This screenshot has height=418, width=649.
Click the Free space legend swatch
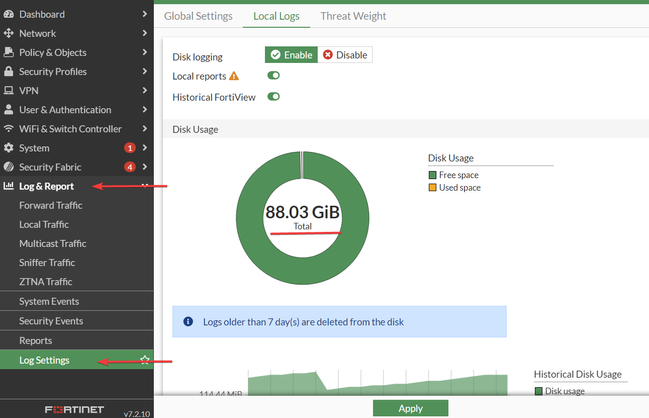point(433,175)
